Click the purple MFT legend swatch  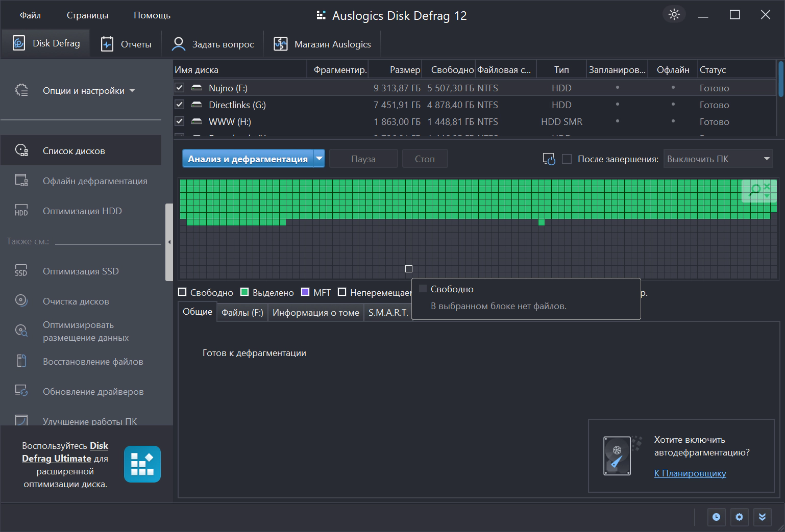click(305, 292)
